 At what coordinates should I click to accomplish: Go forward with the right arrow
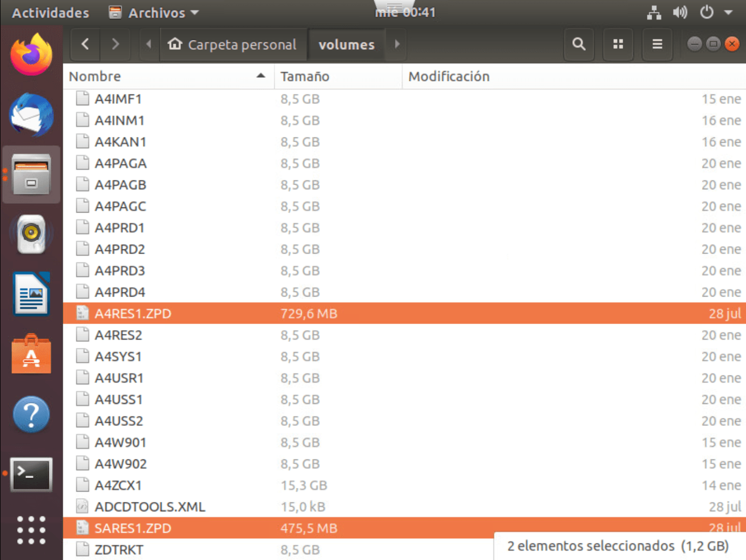click(x=115, y=45)
